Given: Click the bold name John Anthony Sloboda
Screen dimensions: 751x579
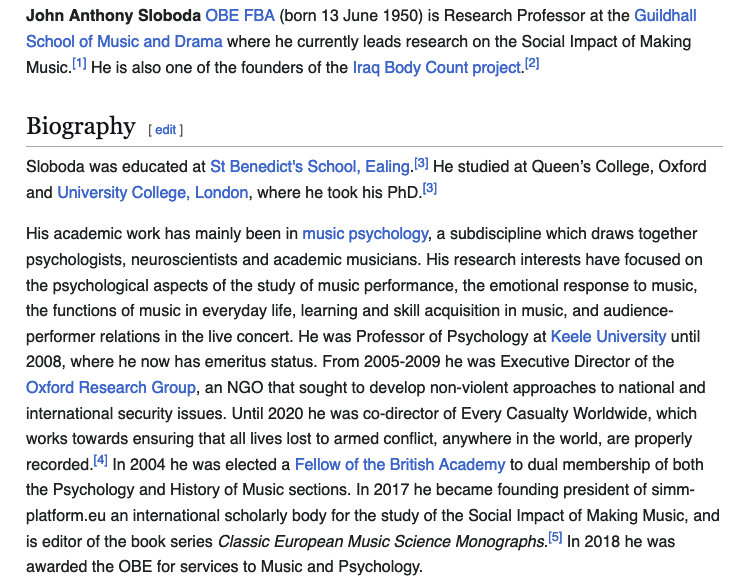Looking at the screenshot, I should [x=113, y=16].
